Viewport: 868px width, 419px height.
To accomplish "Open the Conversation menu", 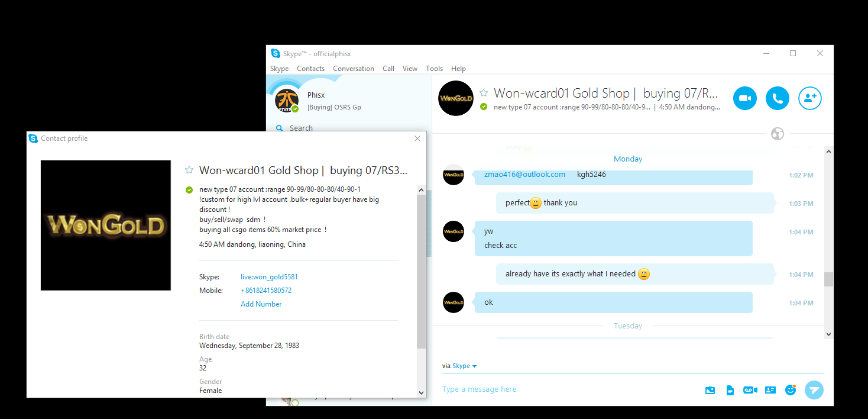I will tap(354, 69).
